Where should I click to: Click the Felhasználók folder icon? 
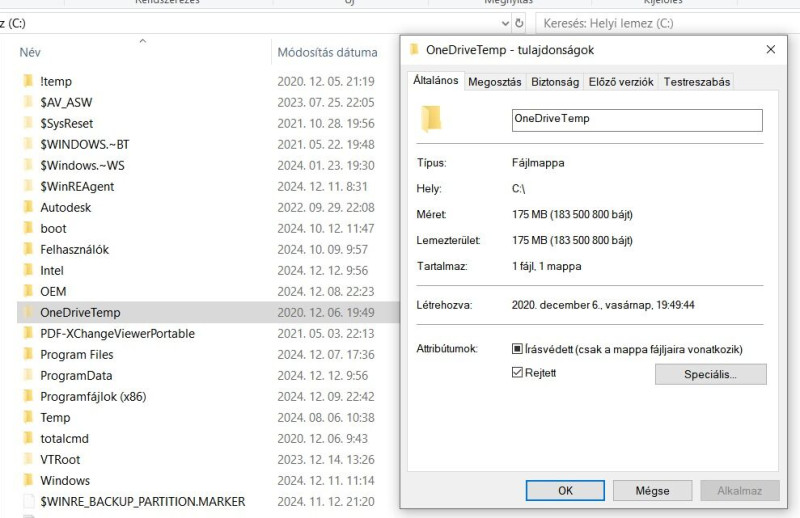click(x=28, y=249)
